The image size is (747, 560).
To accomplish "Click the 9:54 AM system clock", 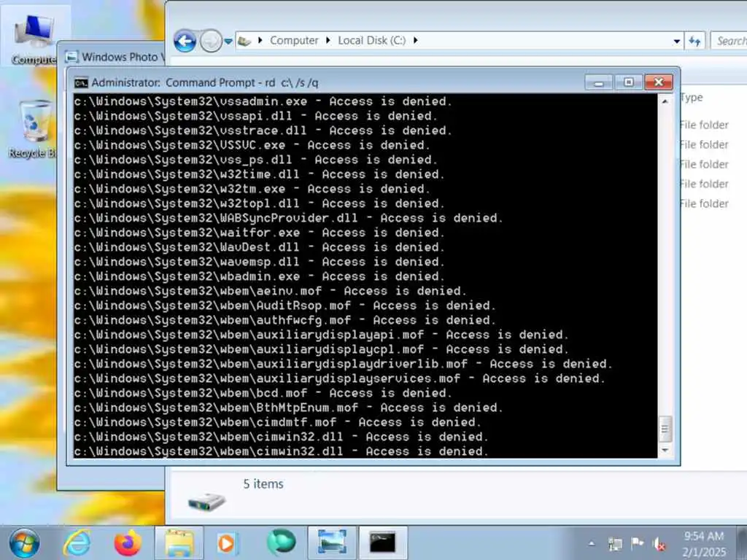I will click(704, 536).
